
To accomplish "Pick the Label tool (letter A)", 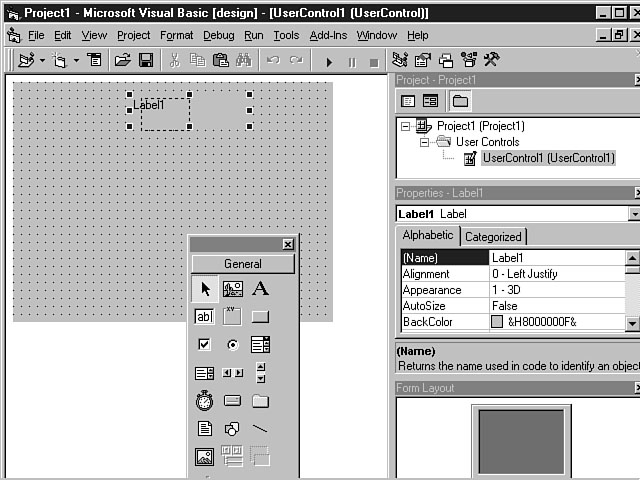I will [260, 289].
